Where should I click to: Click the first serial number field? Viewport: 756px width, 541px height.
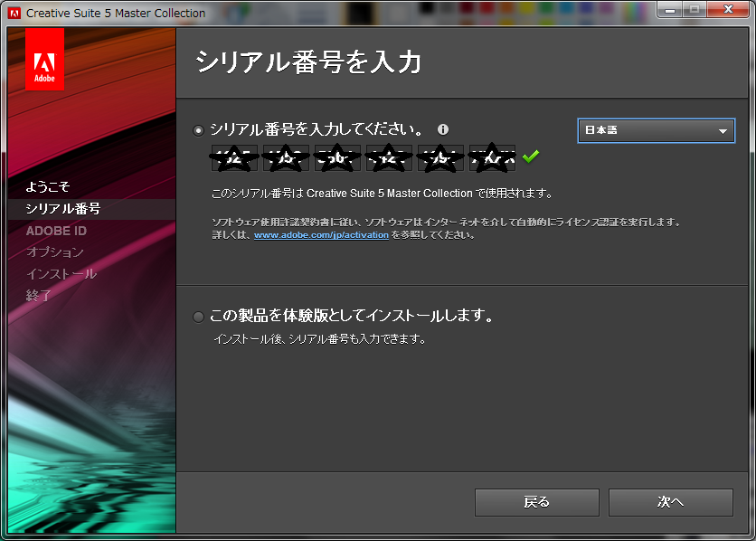234,158
